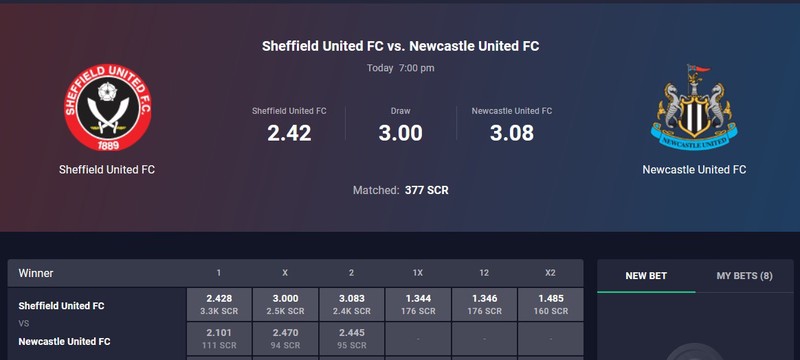The height and width of the screenshot is (360, 800).
Task: Select the 2.101 odds with 111 SCR
Action: pyautogui.click(x=219, y=339)
